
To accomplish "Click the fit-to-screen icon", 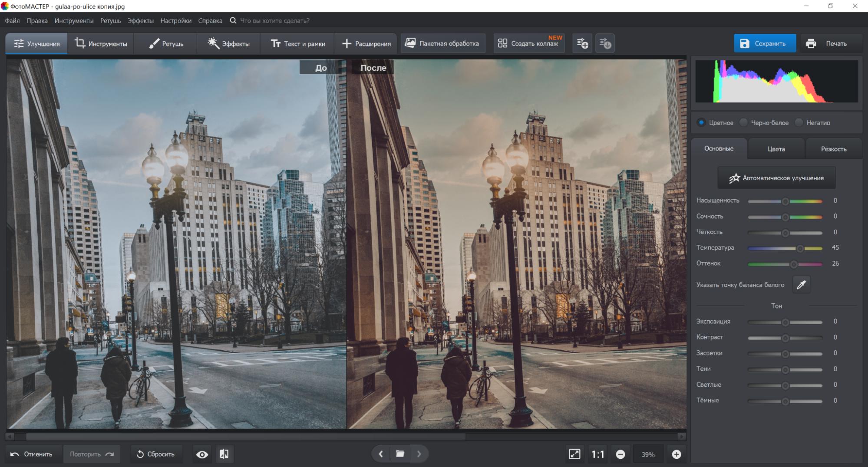I will click(x=574, y=454).
